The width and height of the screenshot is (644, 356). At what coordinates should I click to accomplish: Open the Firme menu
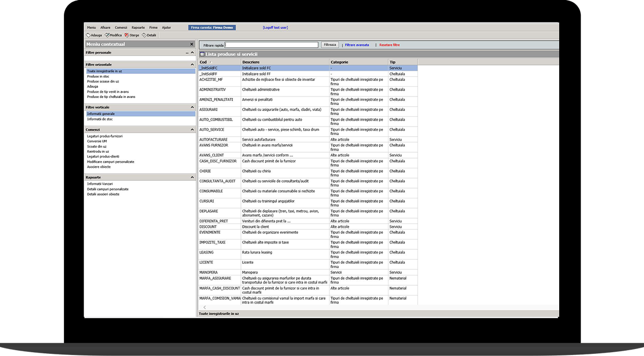pos(153,27)
